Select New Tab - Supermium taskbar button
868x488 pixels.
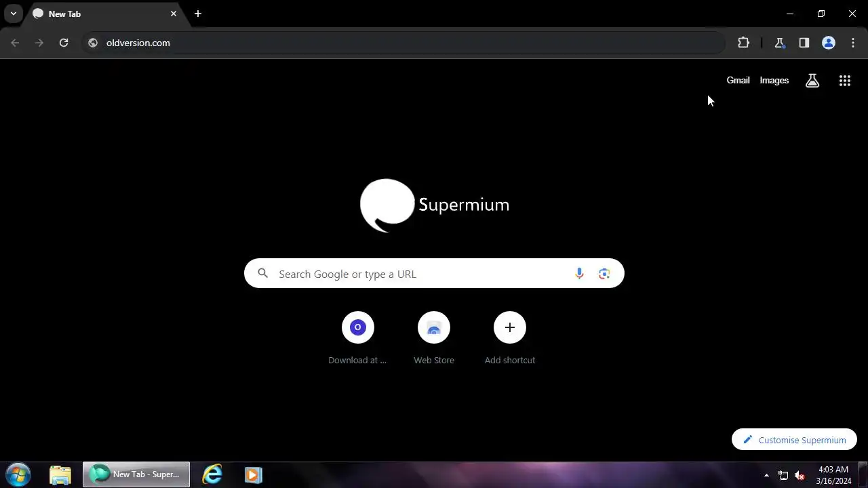pyautogui.click(x=136, y=474)
